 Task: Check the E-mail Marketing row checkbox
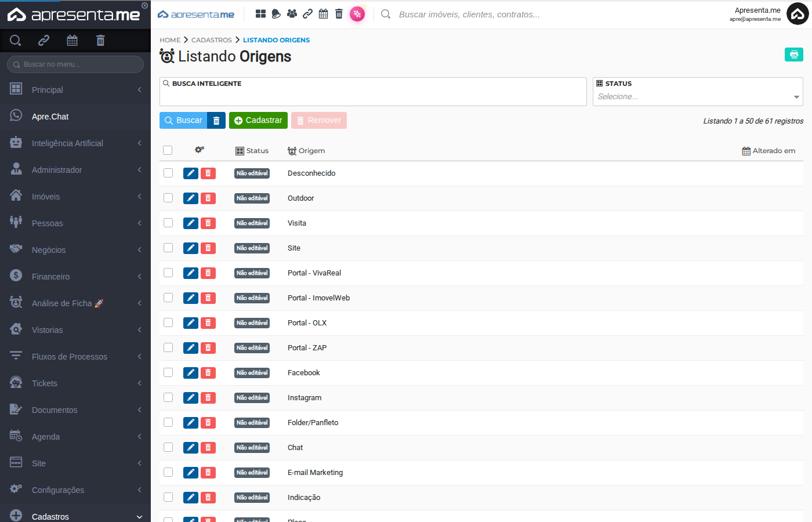pyautogui.click(x=168, y=472)
